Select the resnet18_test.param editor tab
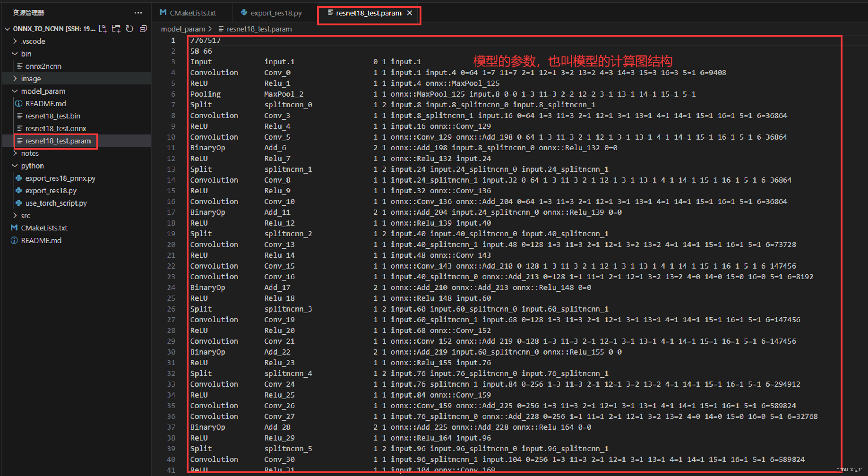This screenshot has width=868, height=476. pos(368,13)
